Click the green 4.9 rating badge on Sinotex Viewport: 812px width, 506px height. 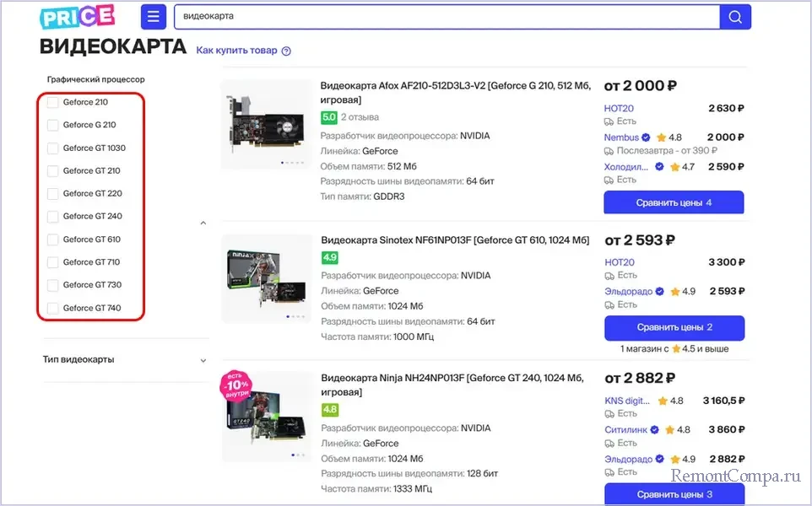coord(329,257)
